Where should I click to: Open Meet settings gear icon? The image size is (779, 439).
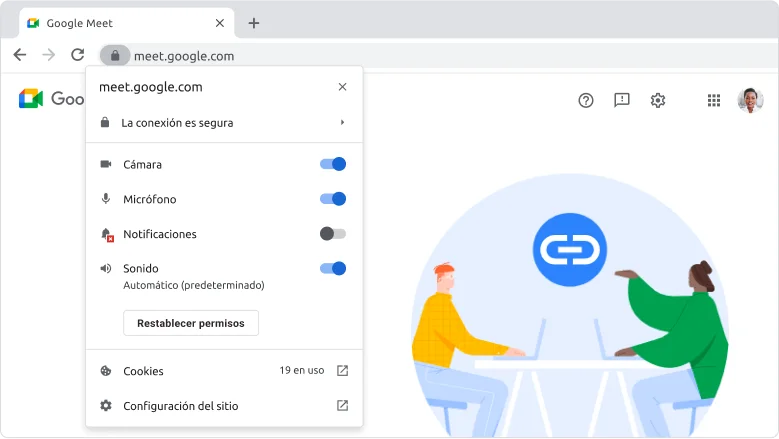tap(658, 100)
